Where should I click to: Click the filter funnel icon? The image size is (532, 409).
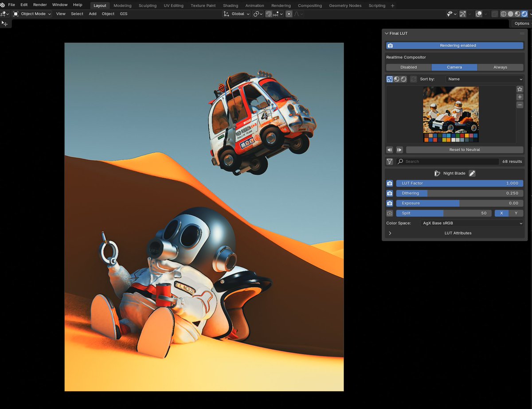(390, 162)
